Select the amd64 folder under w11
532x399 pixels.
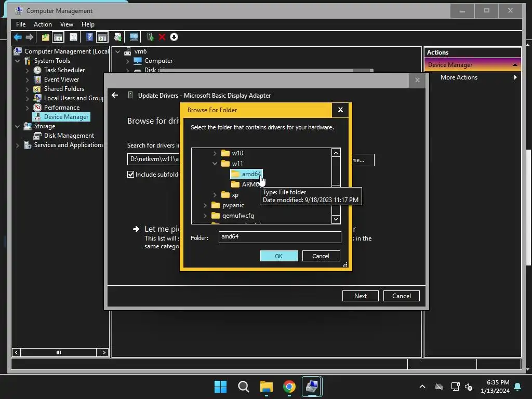pos(246,174)
